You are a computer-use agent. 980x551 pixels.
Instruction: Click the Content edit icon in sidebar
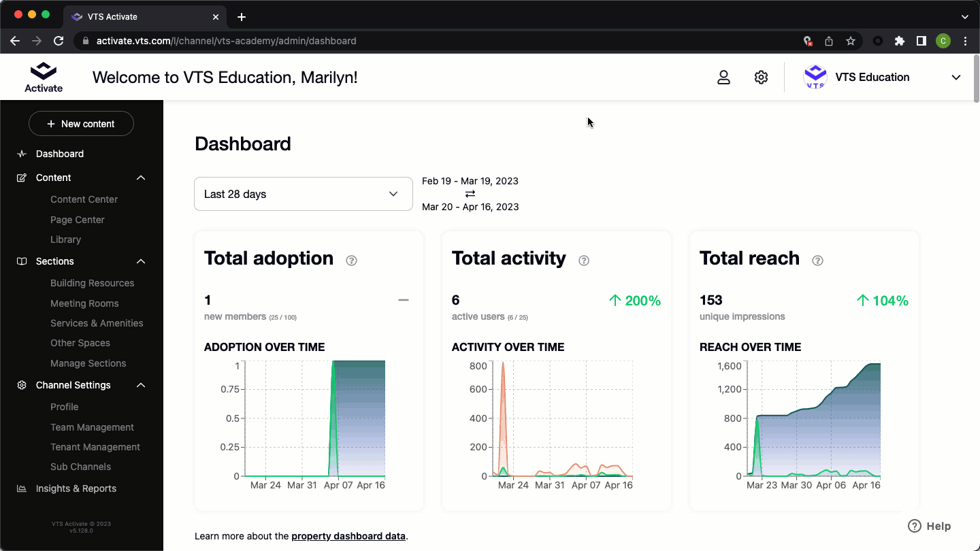coord(22,178)
